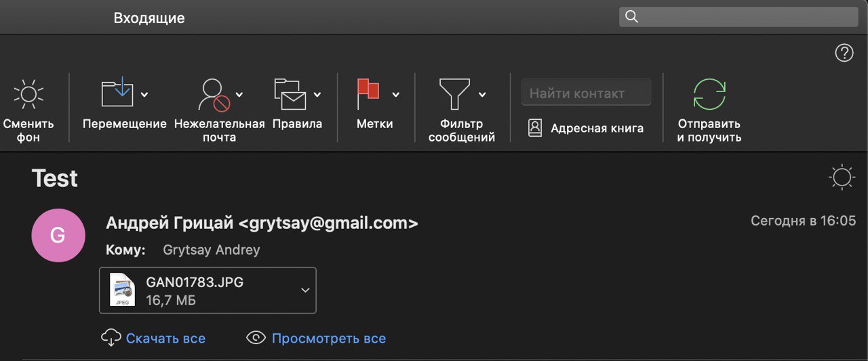Click the Сегодня в 16:05 timestamp
Viewport: 868px width, 361px height.
pyautogui.click(x=804, y=221)
